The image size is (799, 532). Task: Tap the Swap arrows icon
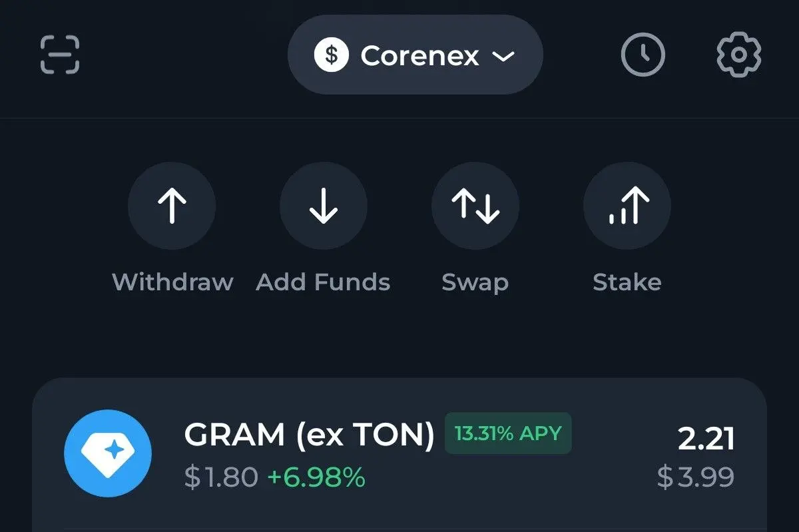pos(475,205)
